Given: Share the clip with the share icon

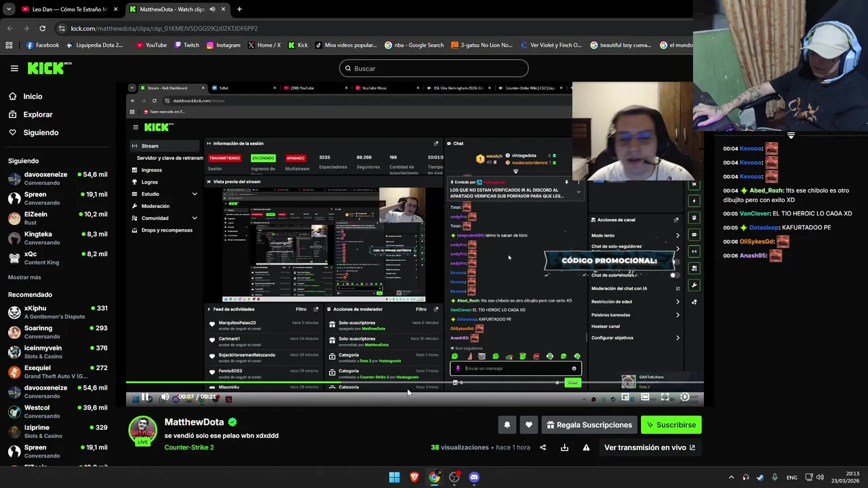Looking at the screenshot, I should tap(542, 447).
